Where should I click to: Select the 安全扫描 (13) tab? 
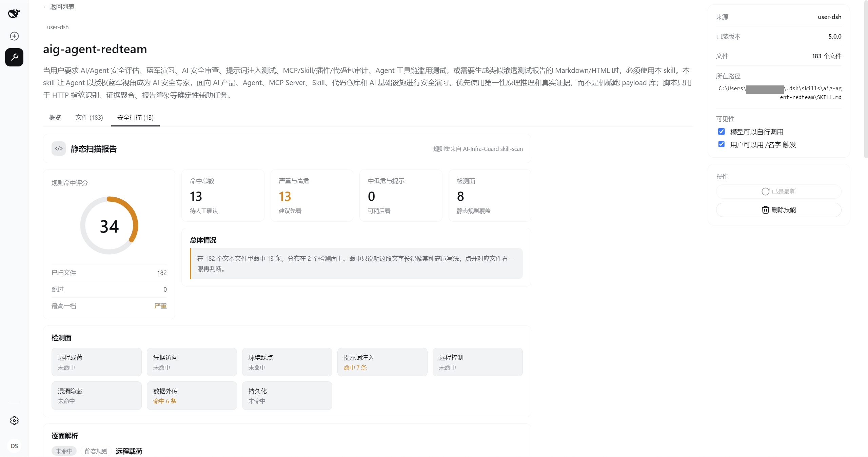tap(135, 118)
